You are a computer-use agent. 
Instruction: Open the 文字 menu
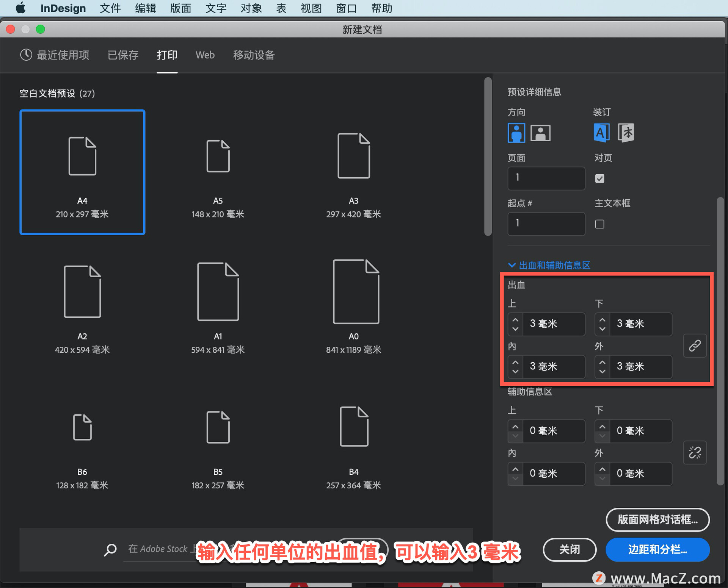pyautogui.click(x=216, y=8)
